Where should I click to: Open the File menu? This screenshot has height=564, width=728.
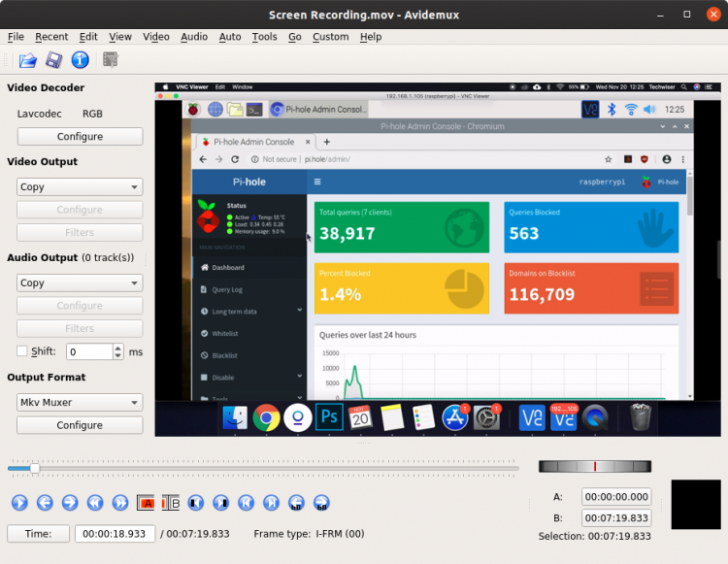coord(16,37)
